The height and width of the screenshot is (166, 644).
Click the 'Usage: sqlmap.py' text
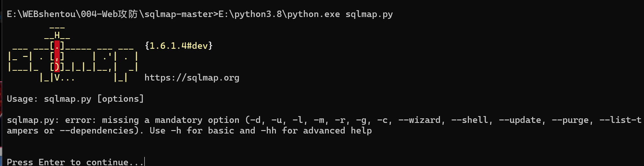tap(49, 99)
